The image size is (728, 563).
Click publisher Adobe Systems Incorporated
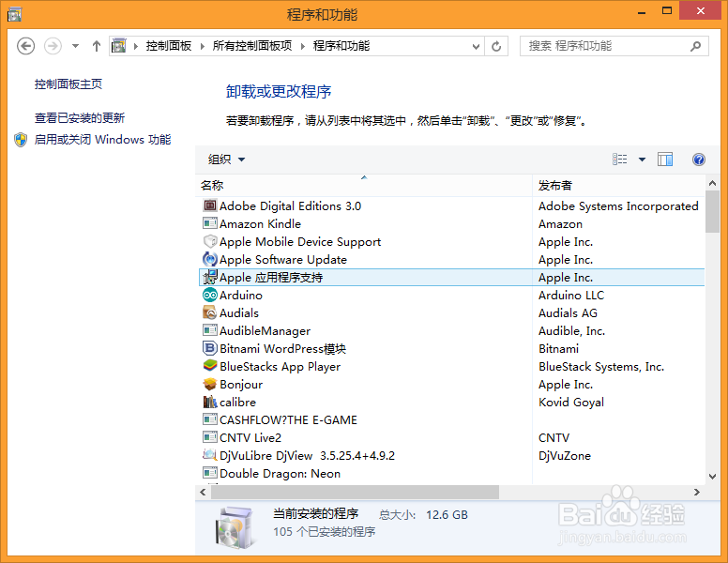(618, 205)
